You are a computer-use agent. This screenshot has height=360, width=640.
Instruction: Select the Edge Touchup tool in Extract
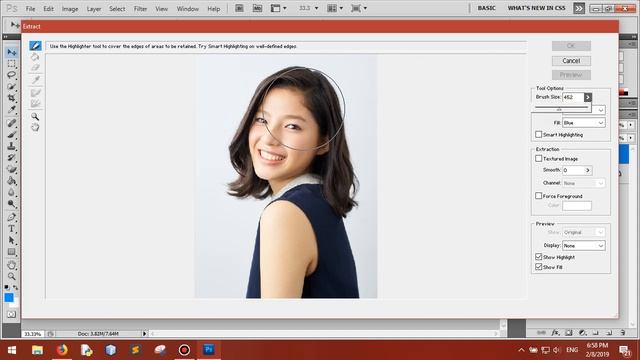(35, 103)
